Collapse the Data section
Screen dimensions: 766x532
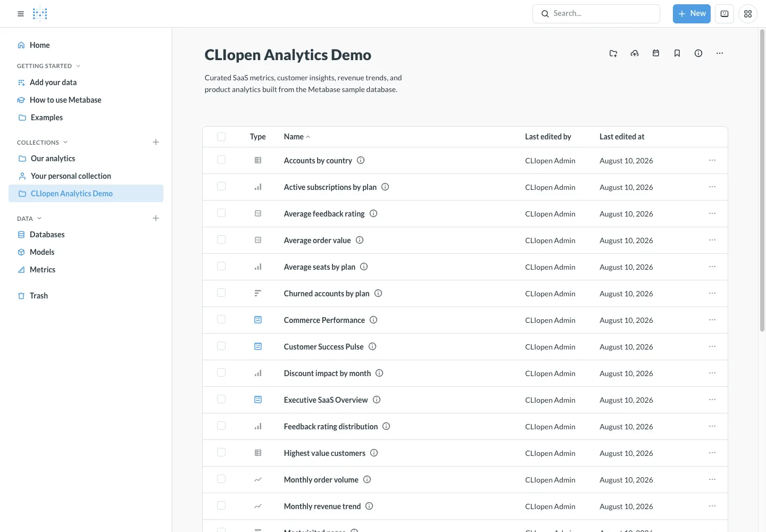[29, 219]
